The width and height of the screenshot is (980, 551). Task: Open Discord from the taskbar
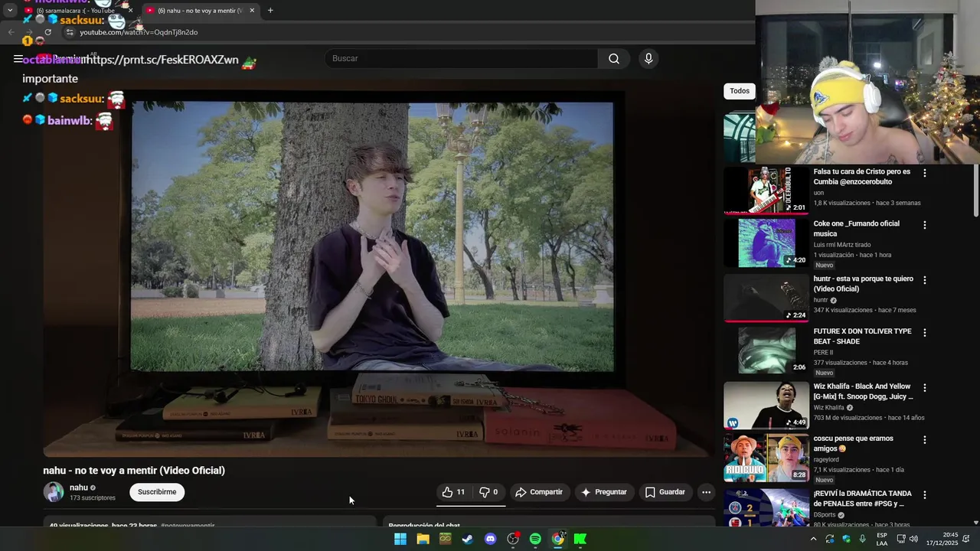(491, 539)
